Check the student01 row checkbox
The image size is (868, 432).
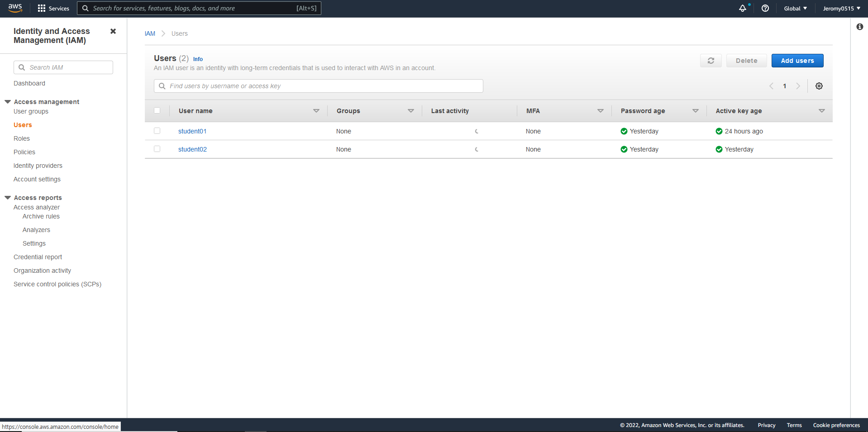[157, 131]
